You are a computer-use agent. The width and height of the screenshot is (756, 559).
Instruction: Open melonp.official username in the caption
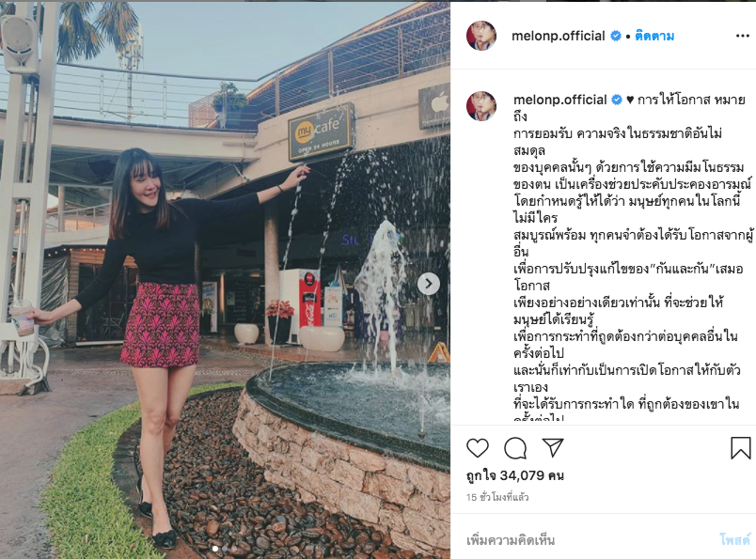(x=559, y=100)
